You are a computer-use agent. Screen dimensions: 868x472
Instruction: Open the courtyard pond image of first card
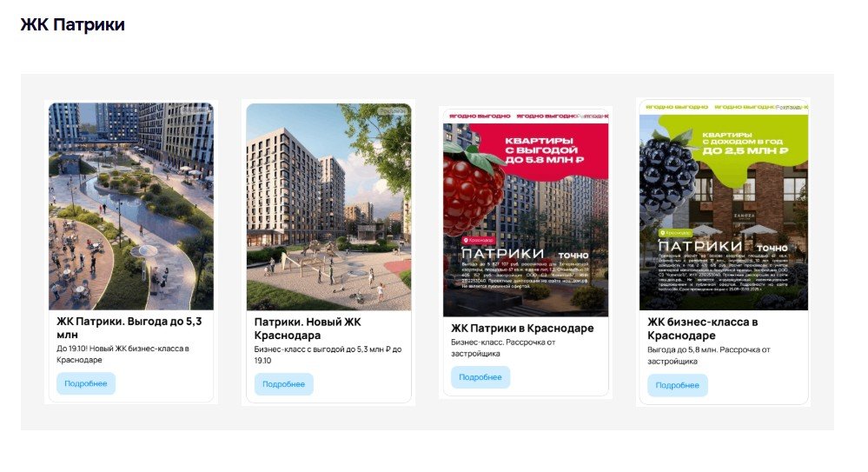tap(131, 206)
